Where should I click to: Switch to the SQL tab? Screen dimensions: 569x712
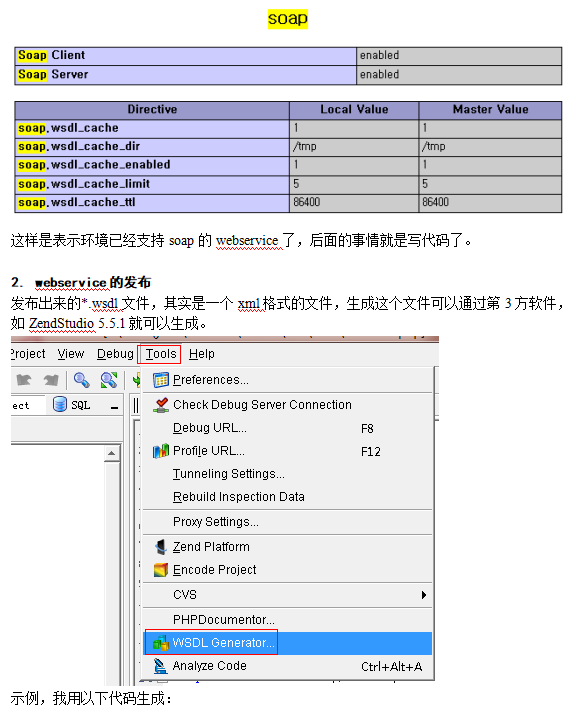72,405
